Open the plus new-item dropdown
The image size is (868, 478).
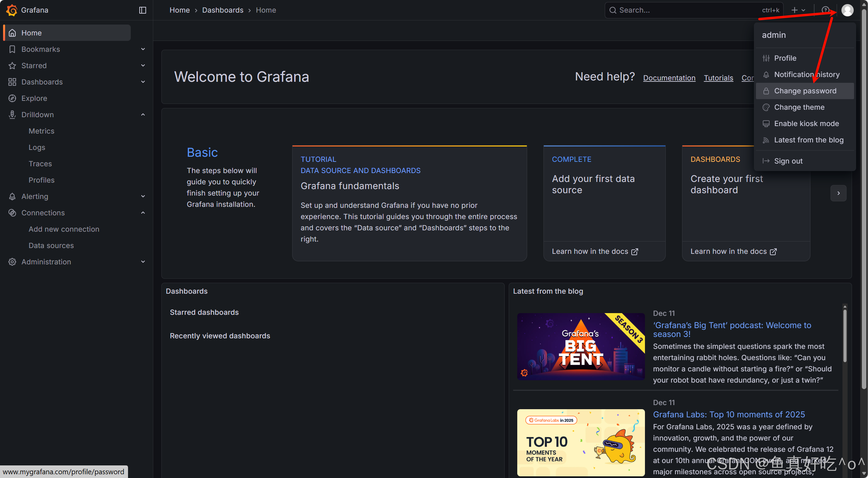coord(798,10)
